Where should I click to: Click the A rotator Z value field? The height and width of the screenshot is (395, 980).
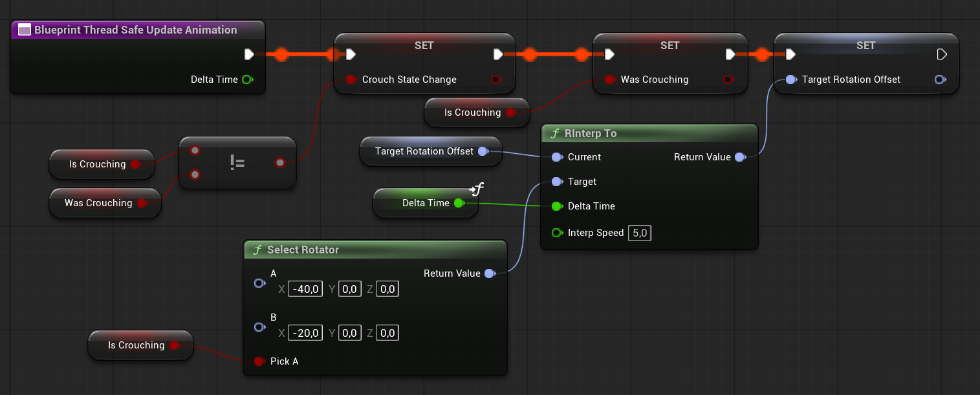(387, 290)
